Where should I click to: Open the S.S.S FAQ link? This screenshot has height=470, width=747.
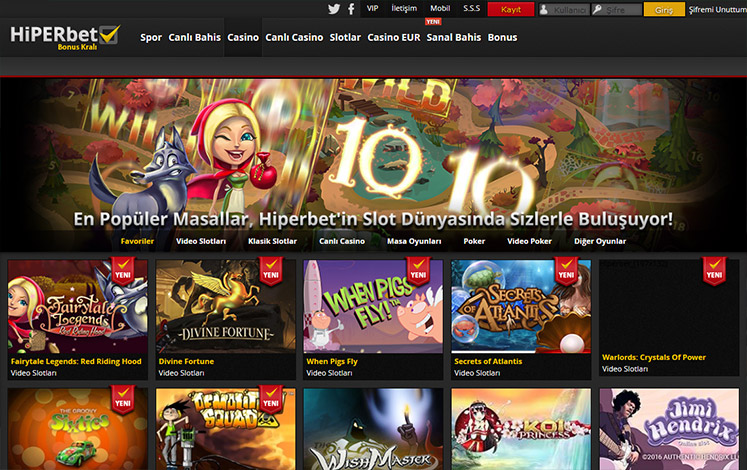tap(472, 9)
